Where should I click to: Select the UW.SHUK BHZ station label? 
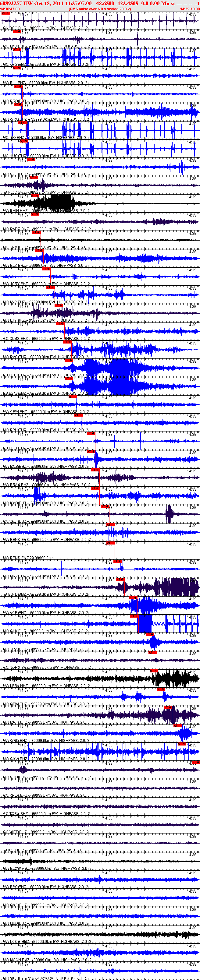tap(47, 777)
